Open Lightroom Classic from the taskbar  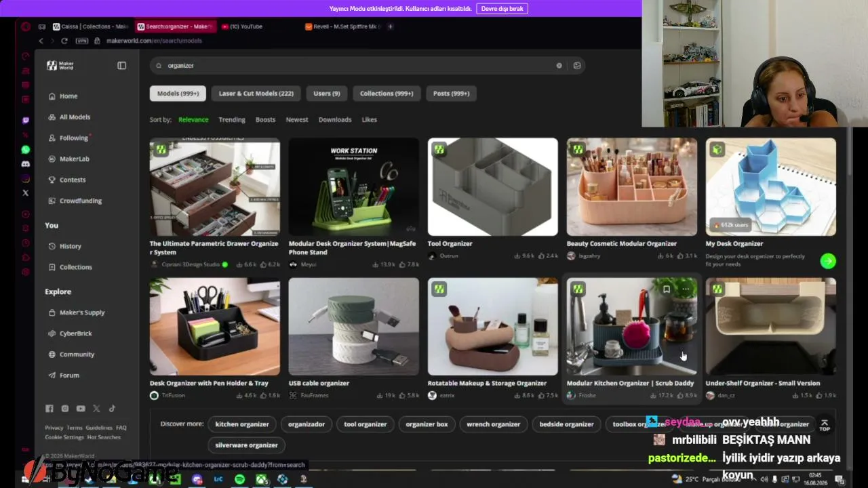[x=218, y=480]
